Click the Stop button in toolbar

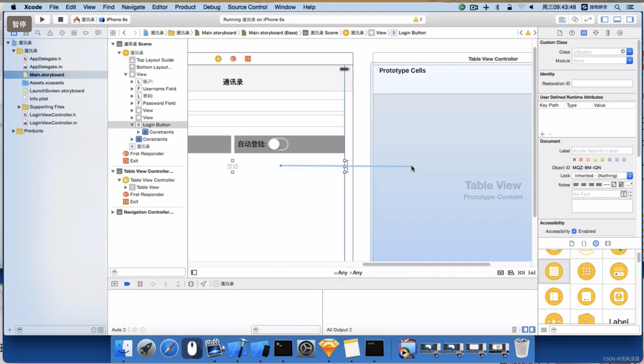61,19
